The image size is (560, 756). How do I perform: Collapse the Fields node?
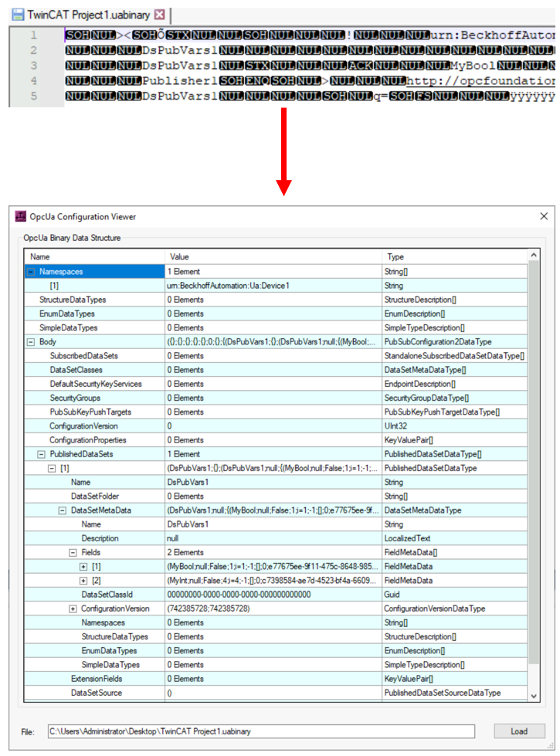pyautogui.click(x=73, y=553)
